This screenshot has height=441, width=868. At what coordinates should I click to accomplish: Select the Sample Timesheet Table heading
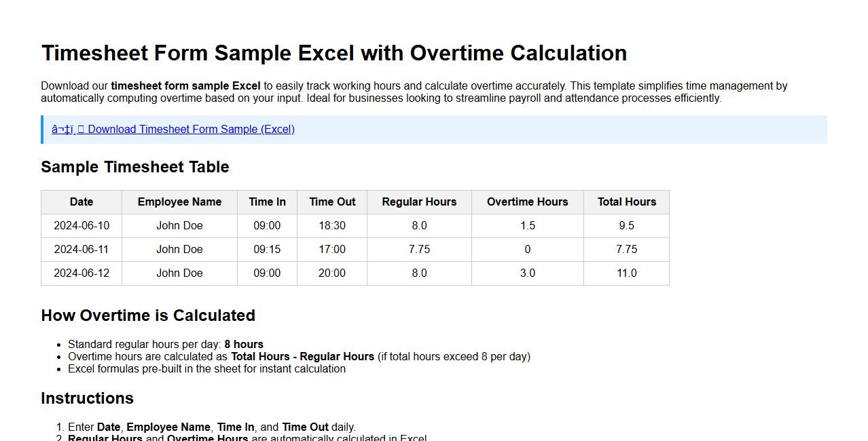135,167
